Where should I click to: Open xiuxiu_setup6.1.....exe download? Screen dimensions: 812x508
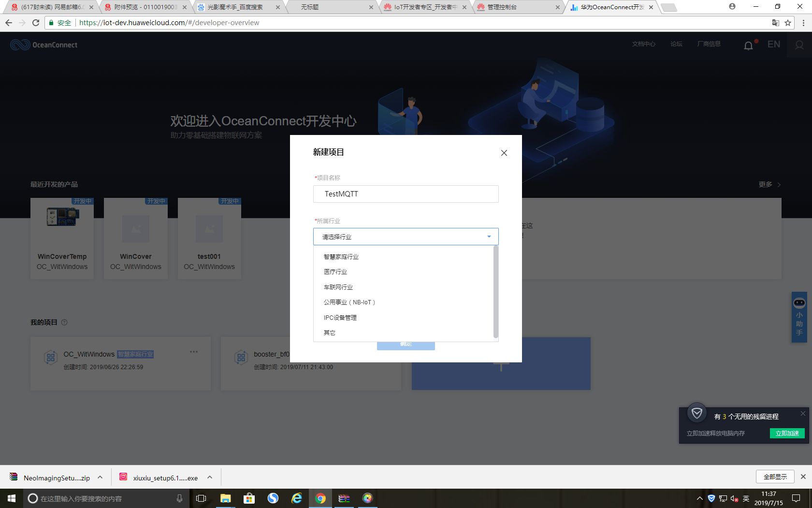159,478
